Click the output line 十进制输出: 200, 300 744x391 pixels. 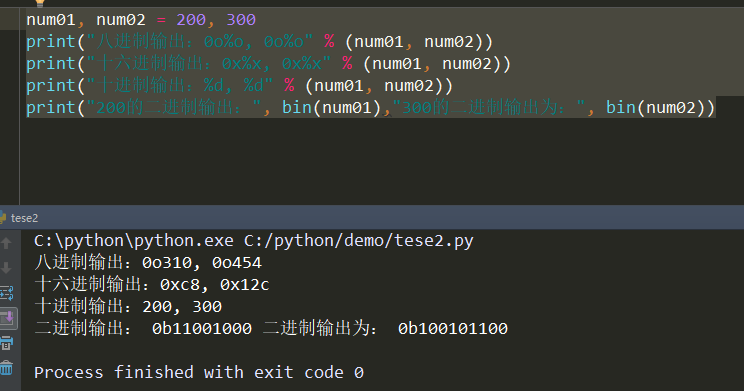[x=128, y=306]
